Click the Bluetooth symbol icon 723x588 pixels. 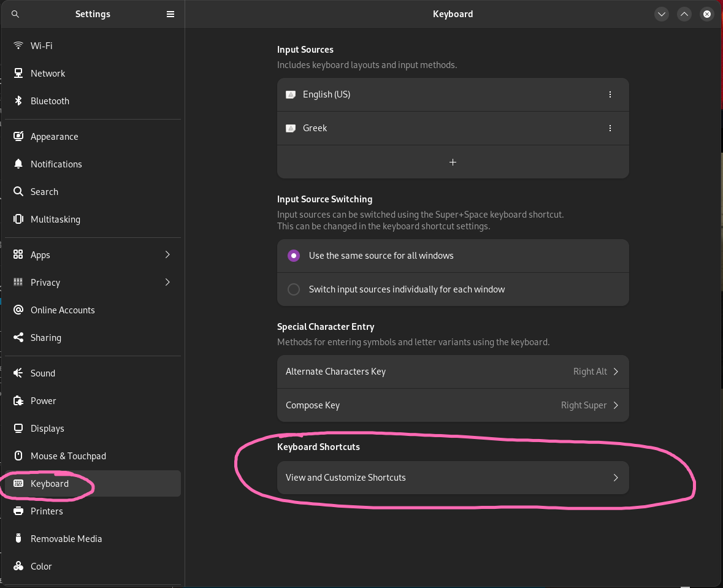(x=18, y=101)
